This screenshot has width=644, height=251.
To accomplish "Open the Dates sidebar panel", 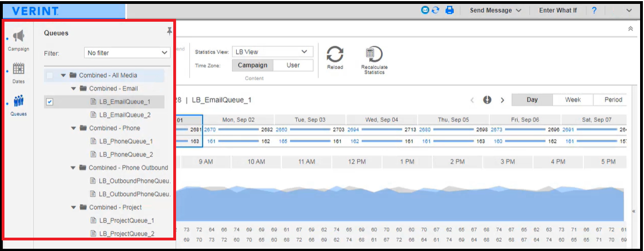I will [x=18, y=73].
